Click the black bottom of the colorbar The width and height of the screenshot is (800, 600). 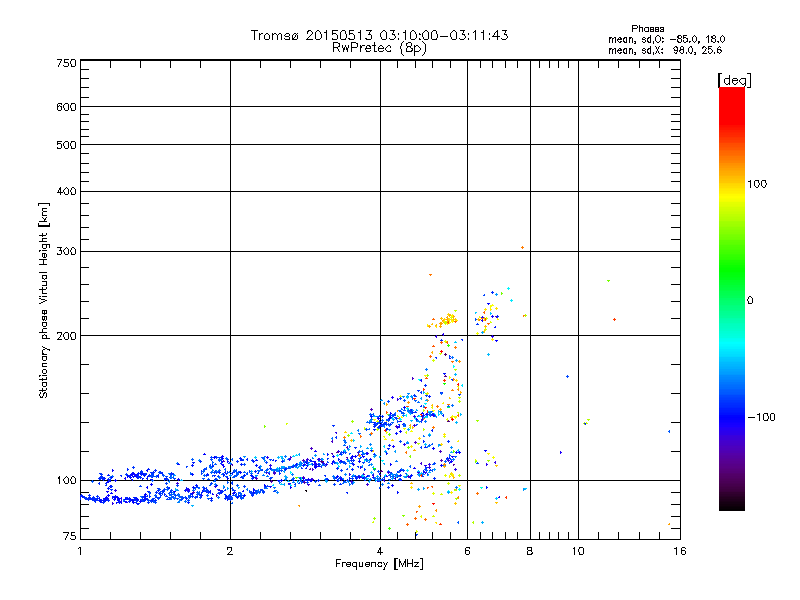(x=732, y=503)
